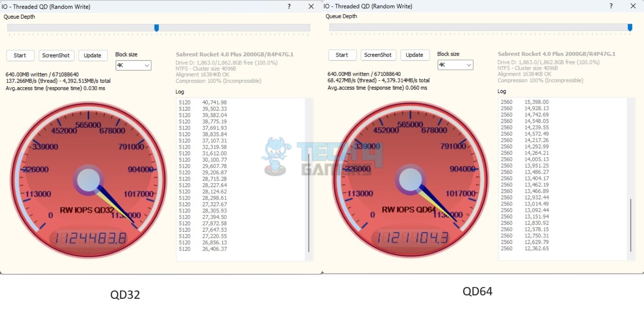Click 640.00MB written line in QD32 window
644x313 pixels.
pos(42,75)
